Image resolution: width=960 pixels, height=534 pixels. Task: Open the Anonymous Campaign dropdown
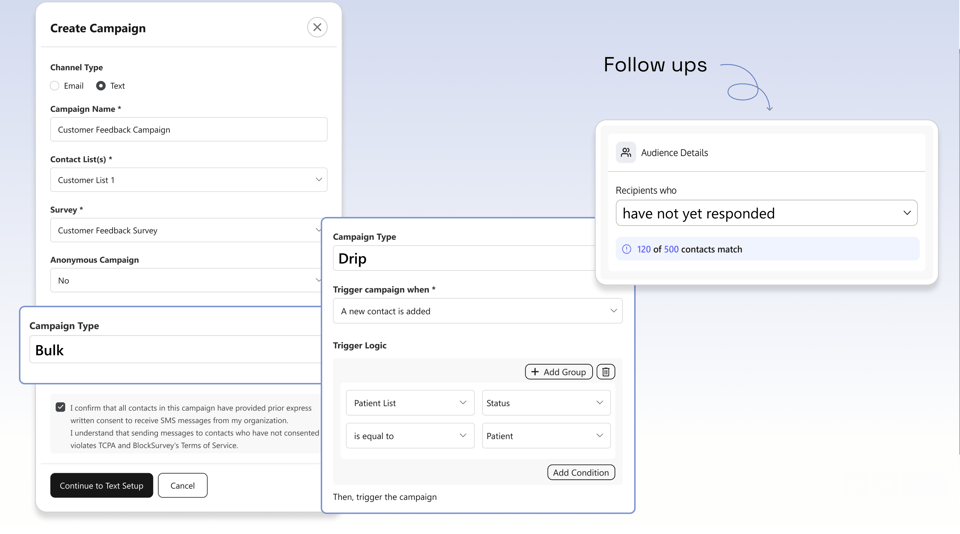click(x=186, y=280)
